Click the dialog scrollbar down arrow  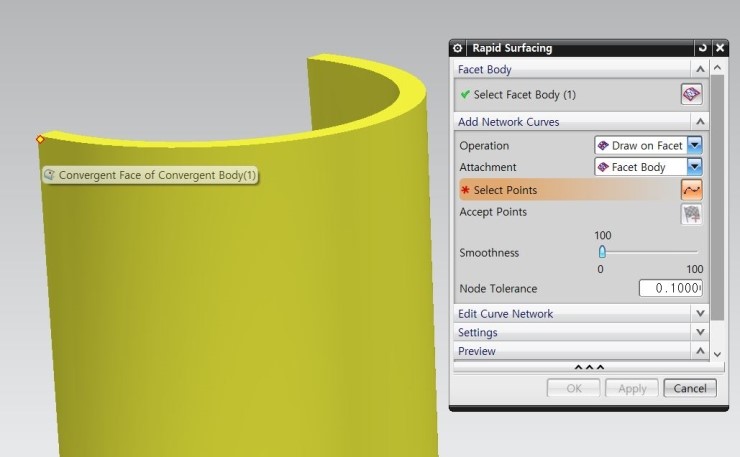[716, 353]
